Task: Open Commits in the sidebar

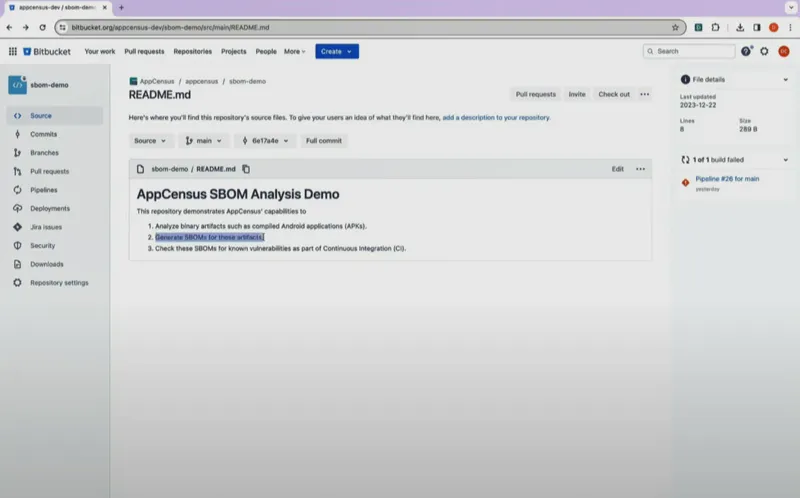Action: pos(55,134)
